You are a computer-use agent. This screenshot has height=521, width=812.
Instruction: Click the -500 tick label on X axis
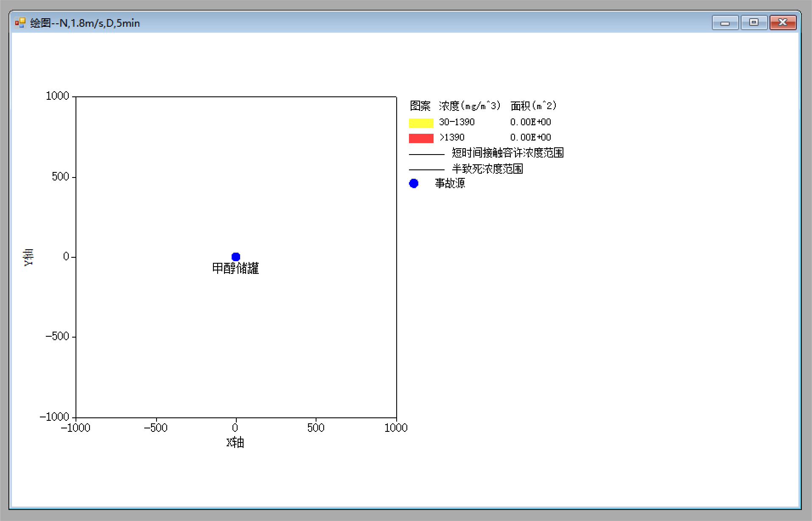(x=156, y=428)
